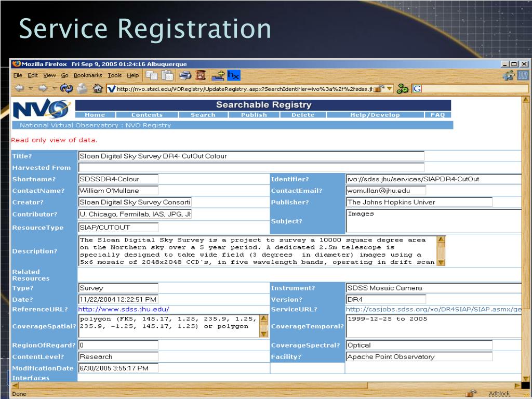Click the blue hx toolbar icon
Viewport: 532px width, 399px height.
coord(234,75)
